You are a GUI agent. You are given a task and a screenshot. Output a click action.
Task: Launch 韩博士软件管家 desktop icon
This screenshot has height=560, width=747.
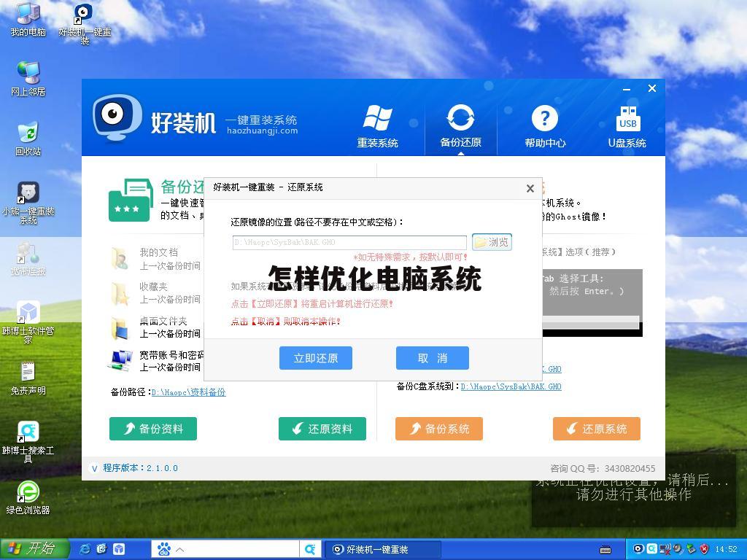[28, 322]
